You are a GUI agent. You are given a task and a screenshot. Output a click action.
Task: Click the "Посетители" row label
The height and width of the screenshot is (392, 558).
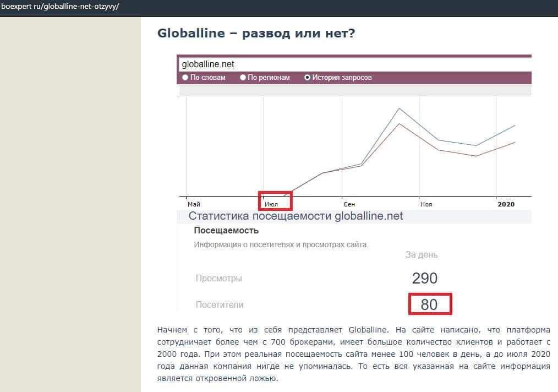point(219,304)
